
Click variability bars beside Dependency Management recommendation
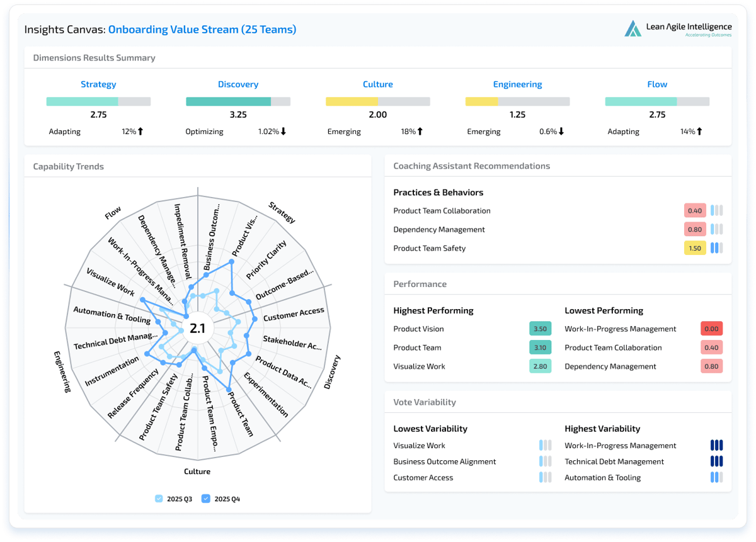point(716,229)
